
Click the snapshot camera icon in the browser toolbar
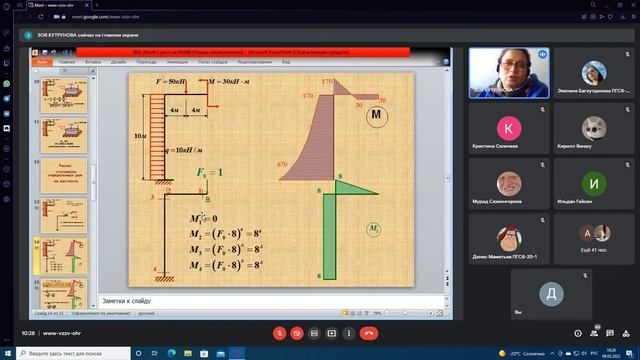[x=593, y=17]
